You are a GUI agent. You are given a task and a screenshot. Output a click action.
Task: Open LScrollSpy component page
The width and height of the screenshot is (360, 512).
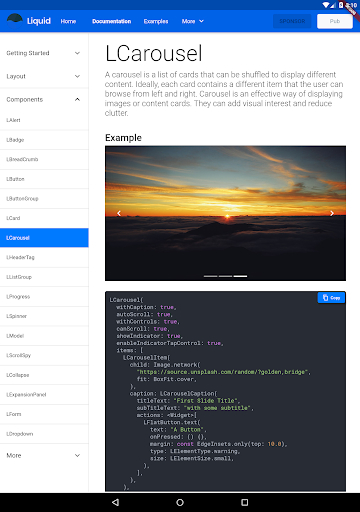click(x=44, y=355)
